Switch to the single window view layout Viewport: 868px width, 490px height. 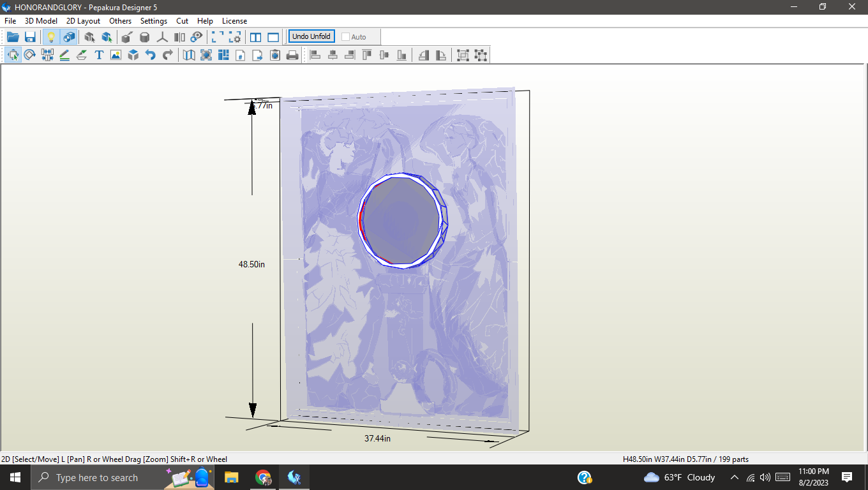point(273,37)
